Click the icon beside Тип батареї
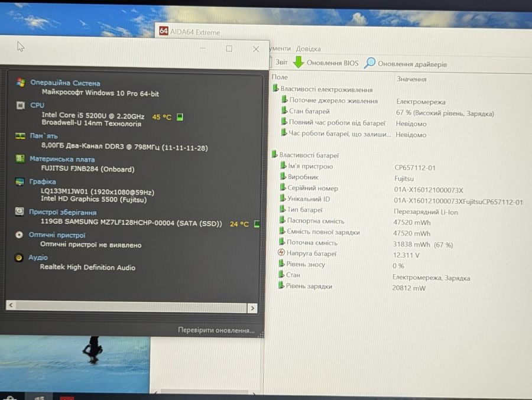This screenshot has width=532, height=400. [x=283, y=209]
